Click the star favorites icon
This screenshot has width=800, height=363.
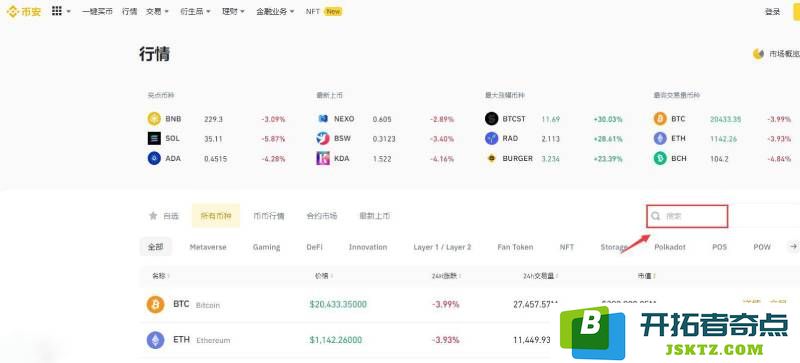[153, 215]
